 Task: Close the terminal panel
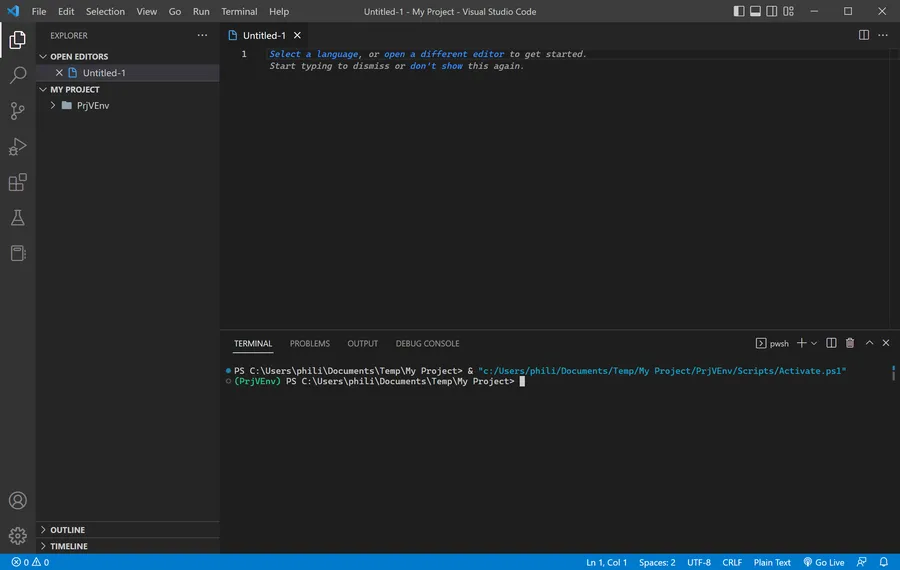coord(886,343)
